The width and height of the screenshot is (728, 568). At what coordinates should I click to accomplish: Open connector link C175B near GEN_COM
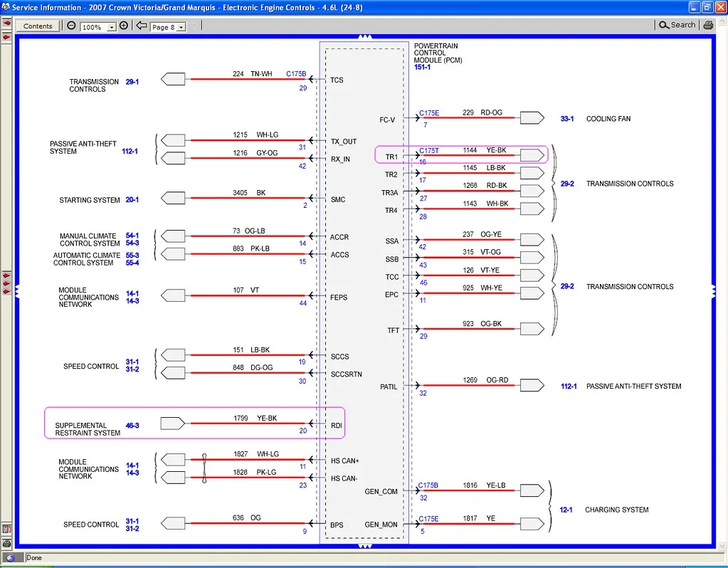click(x=428, y=485)
